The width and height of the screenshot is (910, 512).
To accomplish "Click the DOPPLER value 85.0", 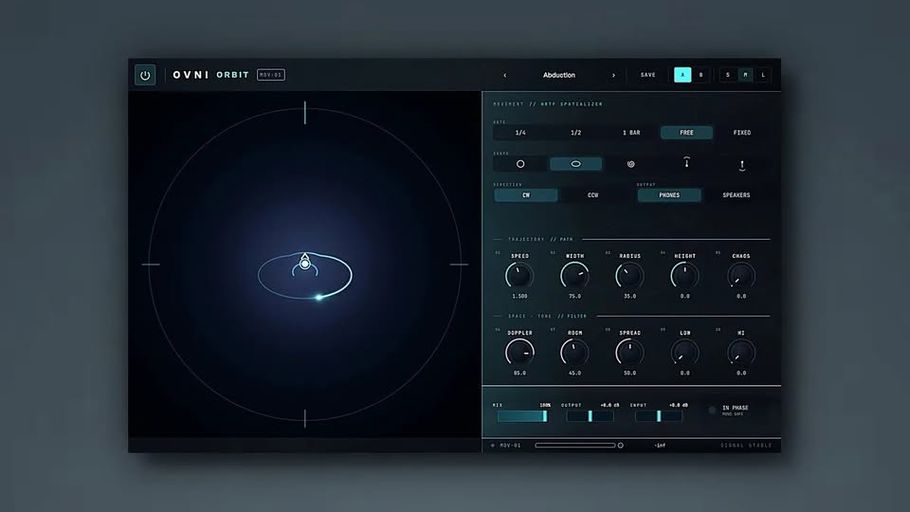I will (519, 373).
